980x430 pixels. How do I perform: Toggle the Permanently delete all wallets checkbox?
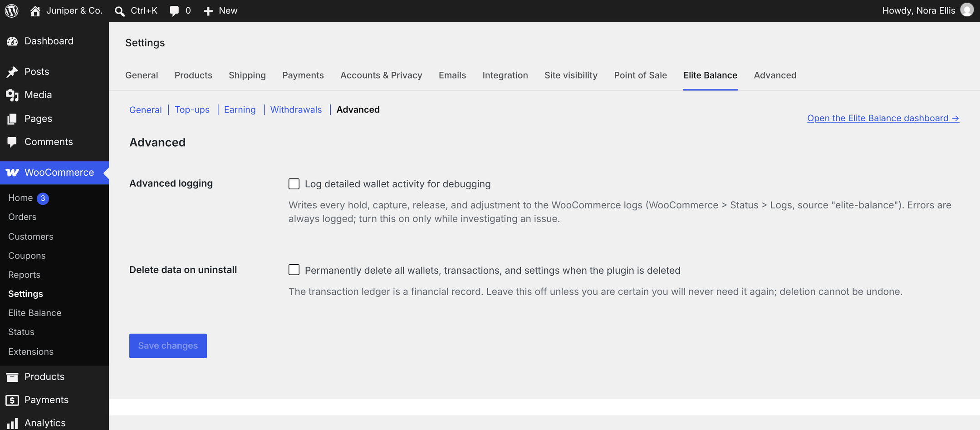click(294, 270)
